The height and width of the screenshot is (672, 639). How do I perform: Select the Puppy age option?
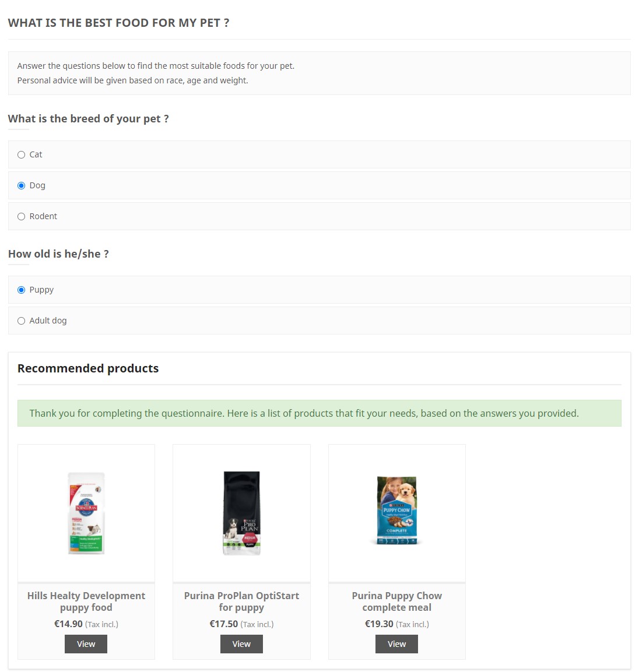[22, 290]
